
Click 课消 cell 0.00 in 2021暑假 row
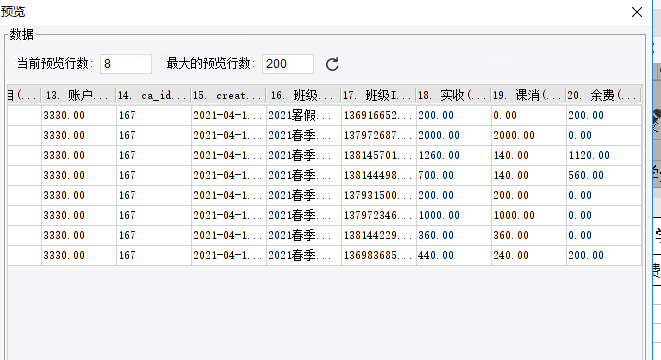pyautogui.click(x=529, y=116)
